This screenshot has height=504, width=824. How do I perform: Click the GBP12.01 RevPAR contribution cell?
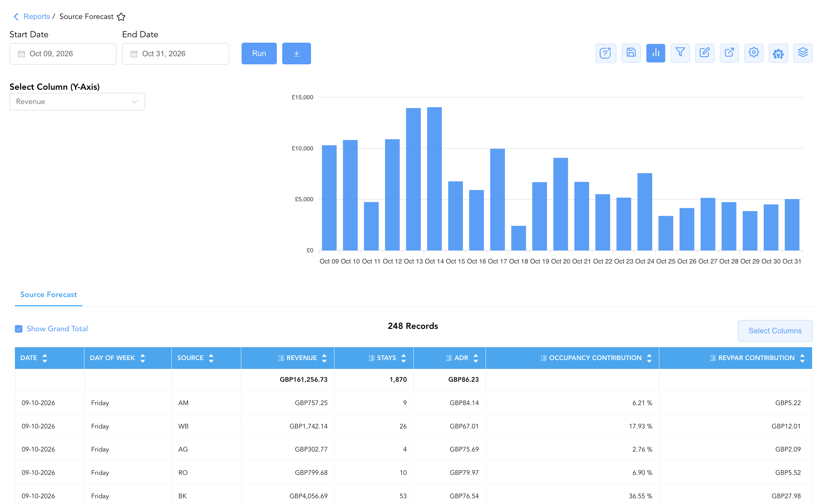(x=736, y=426)
